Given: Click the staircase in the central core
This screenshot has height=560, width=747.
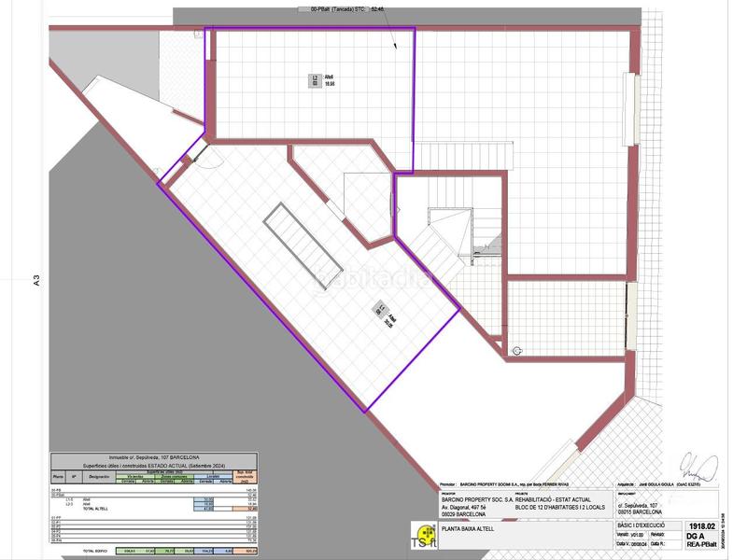Looking at the screenshot, I should pyautogui.click(x=451, y=233).
